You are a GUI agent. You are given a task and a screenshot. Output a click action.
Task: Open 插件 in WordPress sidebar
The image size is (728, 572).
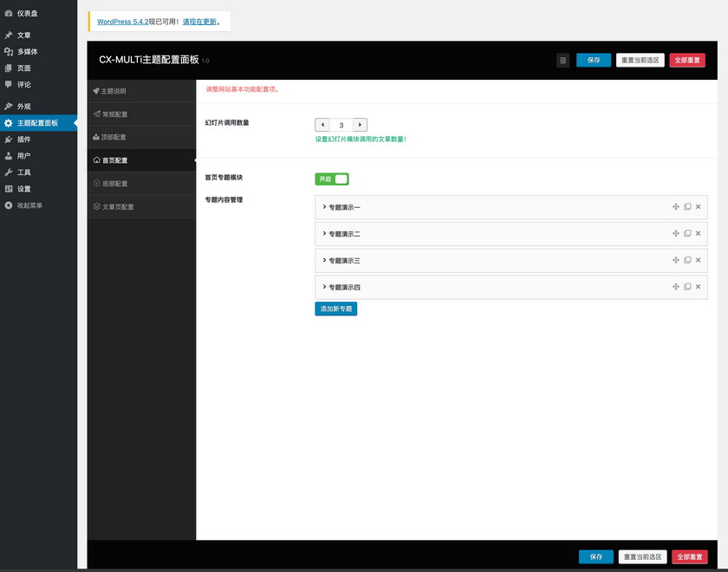(x=23, y=139)
